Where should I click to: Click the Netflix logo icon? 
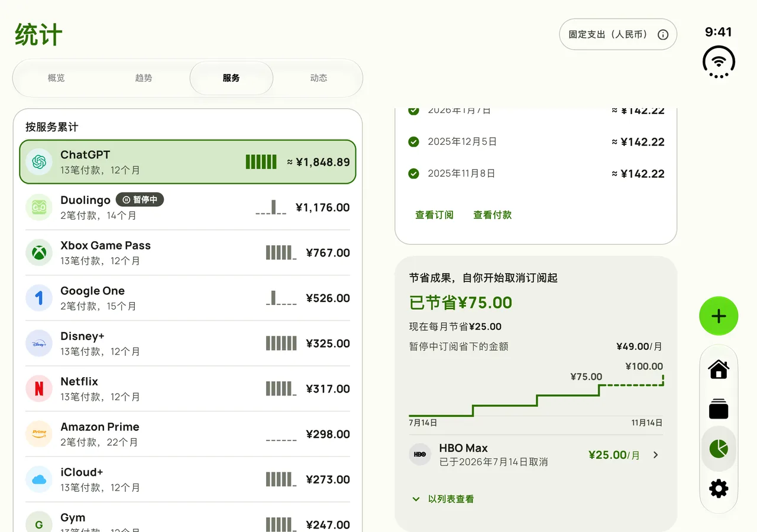click(x=39, y=389)
